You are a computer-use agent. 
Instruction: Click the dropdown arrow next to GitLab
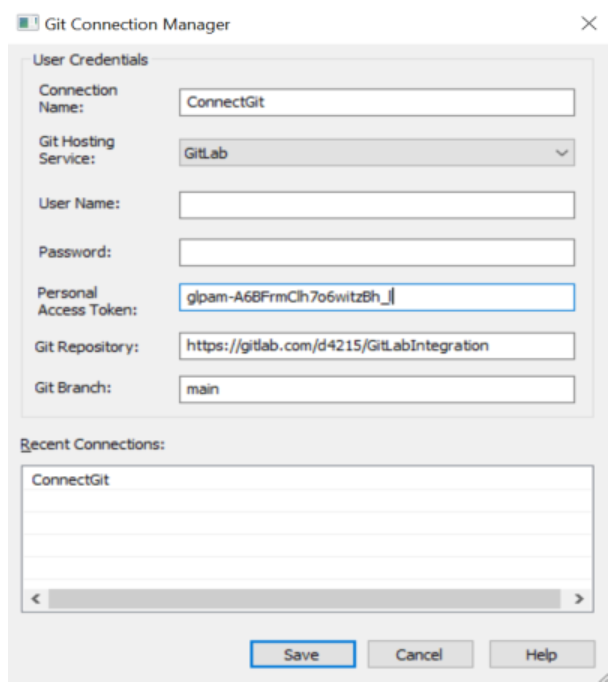(563, 154)
